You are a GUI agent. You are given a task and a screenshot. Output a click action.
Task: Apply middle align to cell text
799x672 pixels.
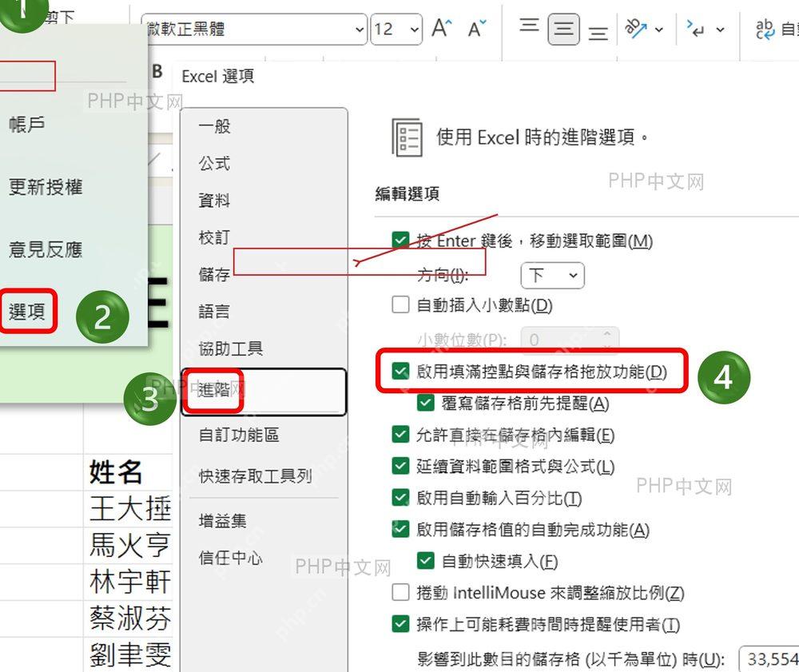[563, 30]
